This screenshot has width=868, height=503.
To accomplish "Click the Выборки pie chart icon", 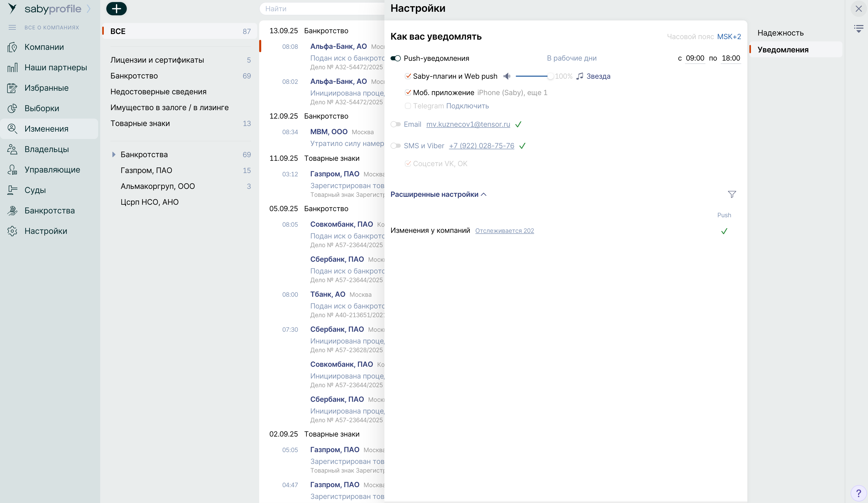I will 13,108.
